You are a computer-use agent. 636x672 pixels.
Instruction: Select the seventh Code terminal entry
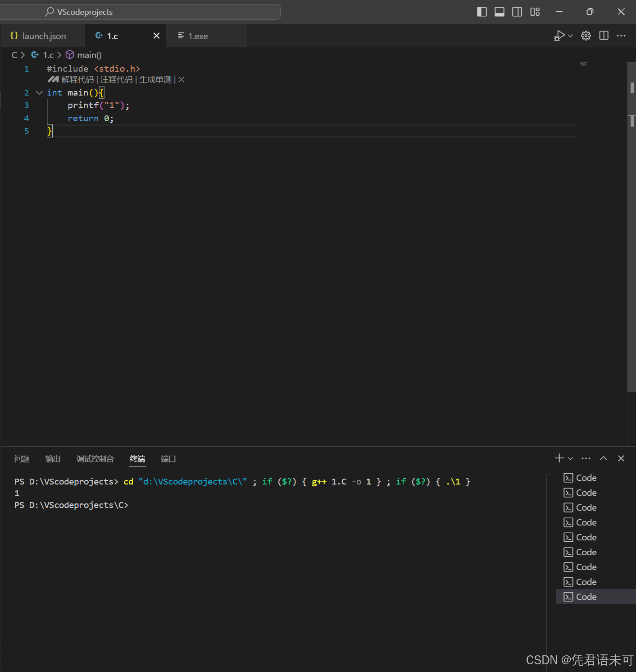coord(596,567)
